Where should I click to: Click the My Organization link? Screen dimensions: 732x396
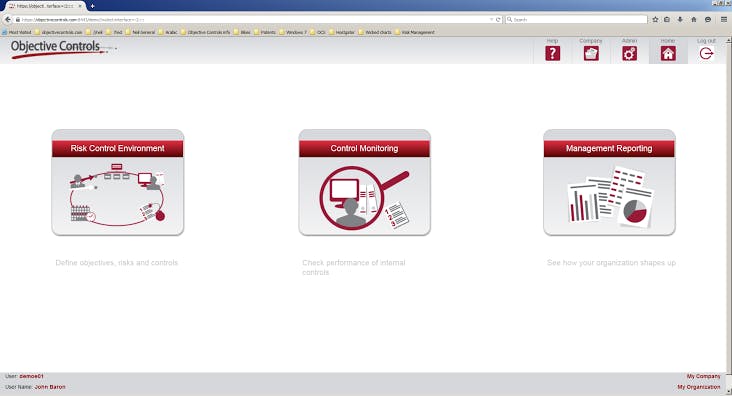point(699,387)
